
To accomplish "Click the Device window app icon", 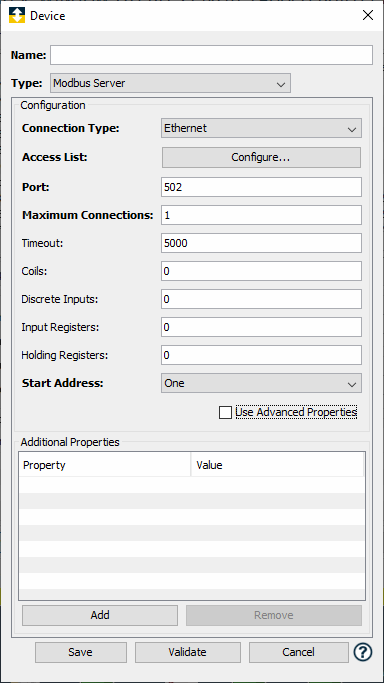I will pyautogui.click(x=17, y=16).
